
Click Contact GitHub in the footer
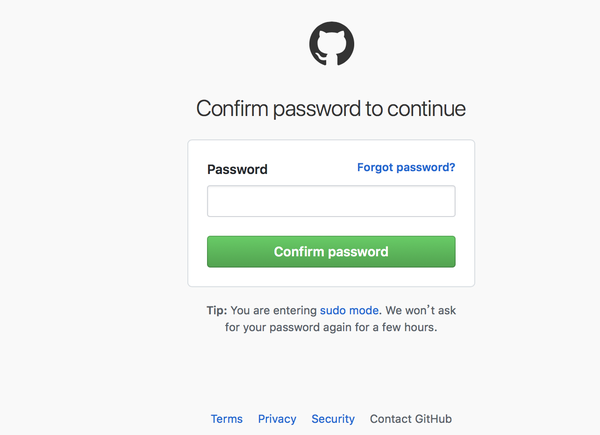[x=411, y=419]
